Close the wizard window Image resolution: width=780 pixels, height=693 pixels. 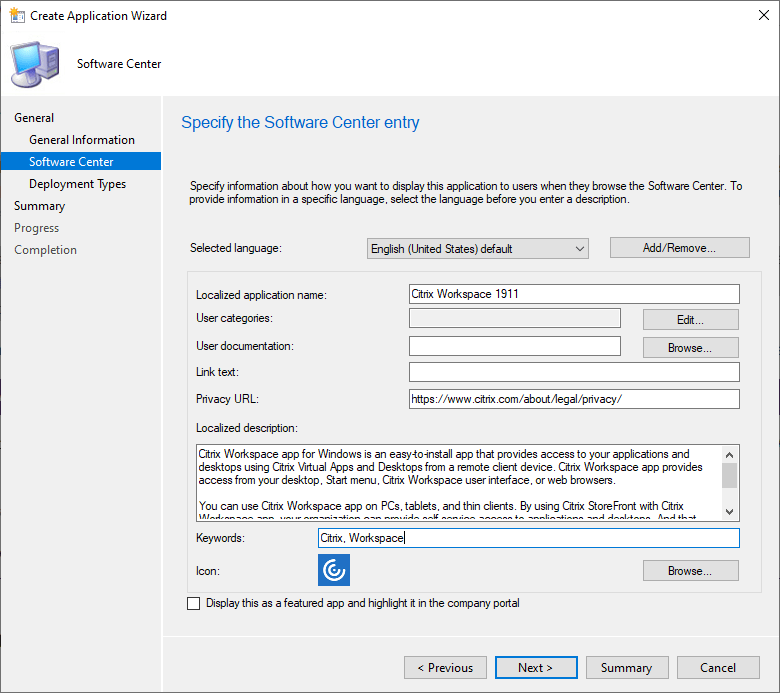pyautogui.click(x=764, y=15)
